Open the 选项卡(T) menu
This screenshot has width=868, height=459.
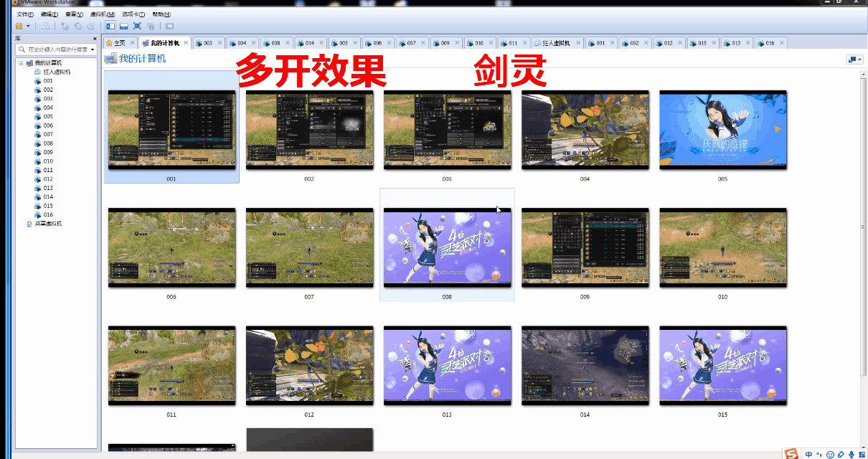pyautogui.click(x=133, y=14)
